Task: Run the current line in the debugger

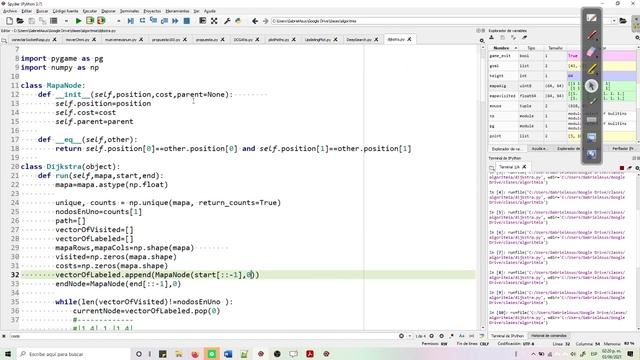Action: coord(142,21)
